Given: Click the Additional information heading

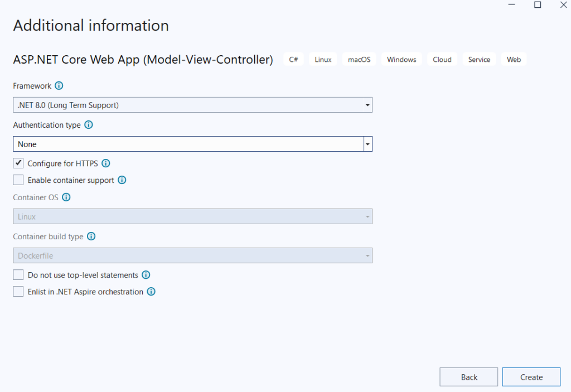Looking at the screenshot, I should click(x=91, y=26).
